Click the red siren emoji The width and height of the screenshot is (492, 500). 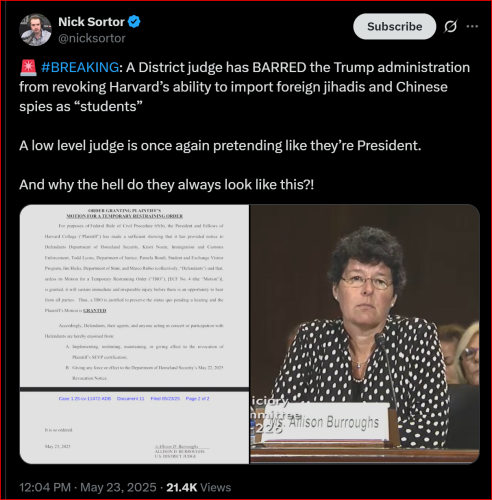[x=28, y=67]
